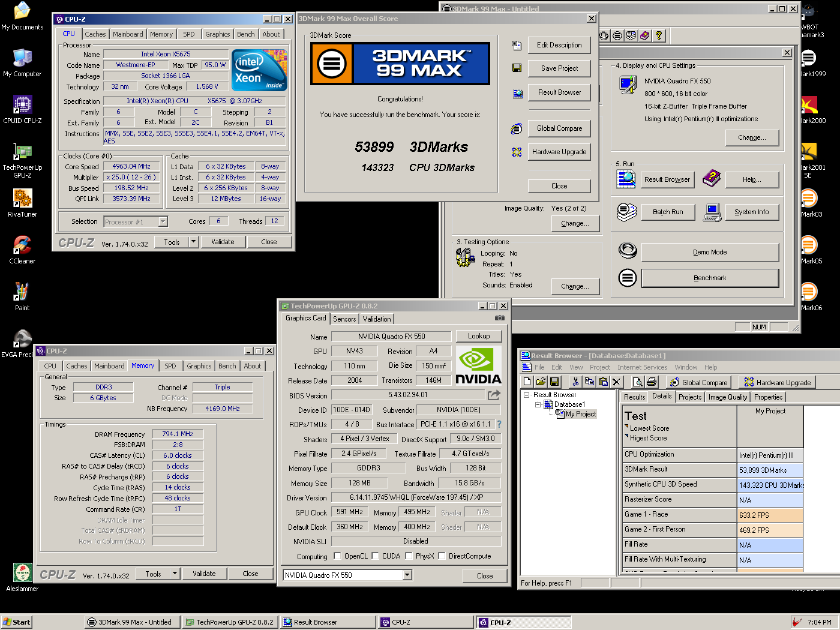
Task: Click the copy icon in Result Browser toolbar
Action: [x=589, y=382]
